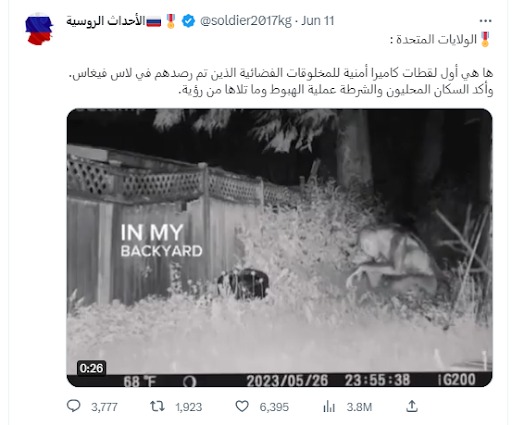Click the medal emoji beside display name

tap(171, 21)
